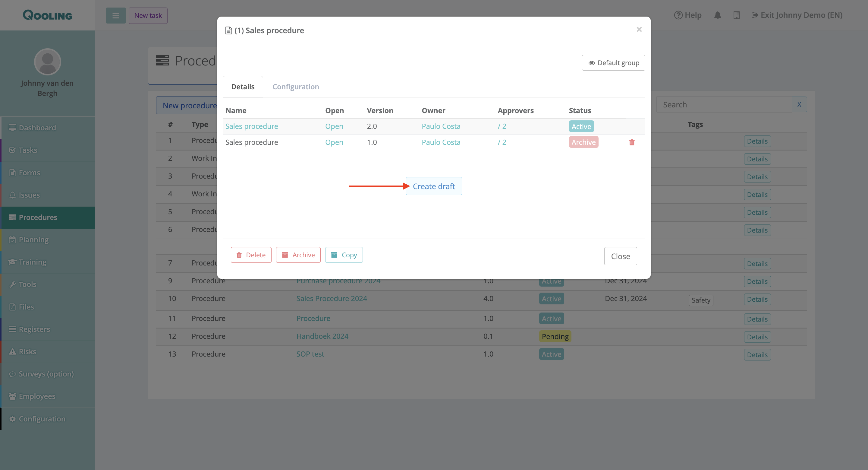
Task: Click the user avatar picture
Action: pyautogui.click(x=48, y=62)
